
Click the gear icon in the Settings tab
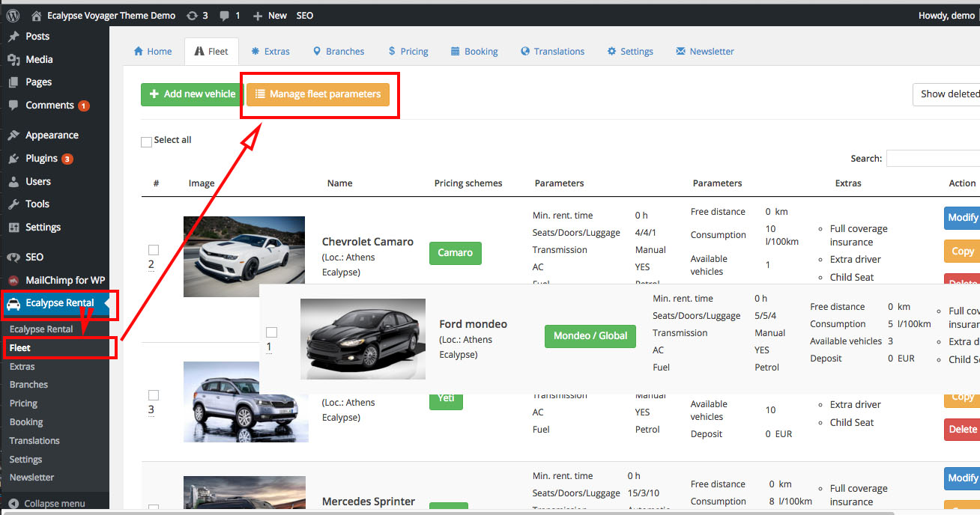[x=612, y=52]
